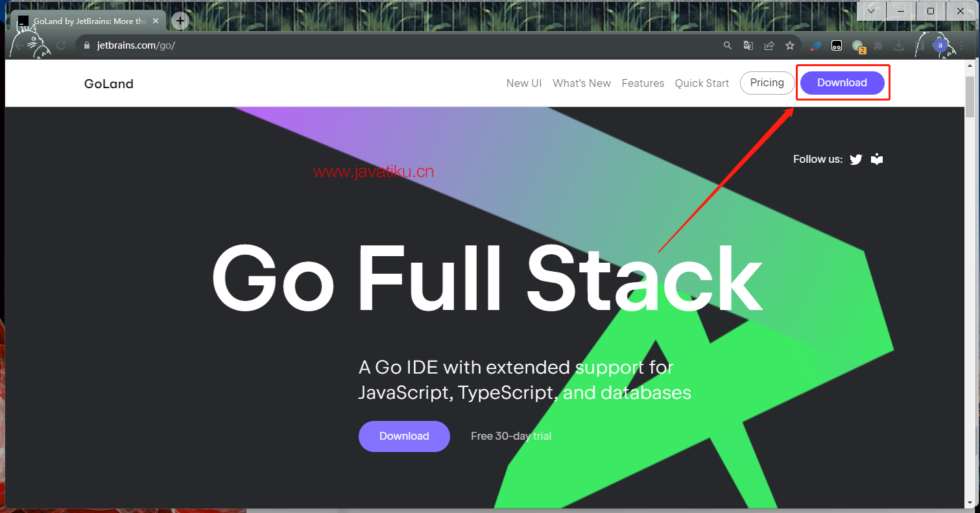The width and height of the screenshot is (980, 513).
Task: Open the extension with the badge 2
Action: 859,46
